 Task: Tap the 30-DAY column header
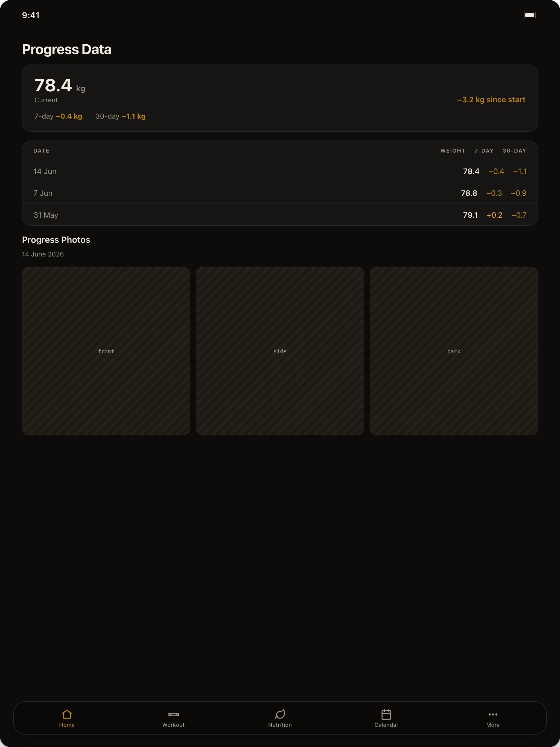point(514,151)
